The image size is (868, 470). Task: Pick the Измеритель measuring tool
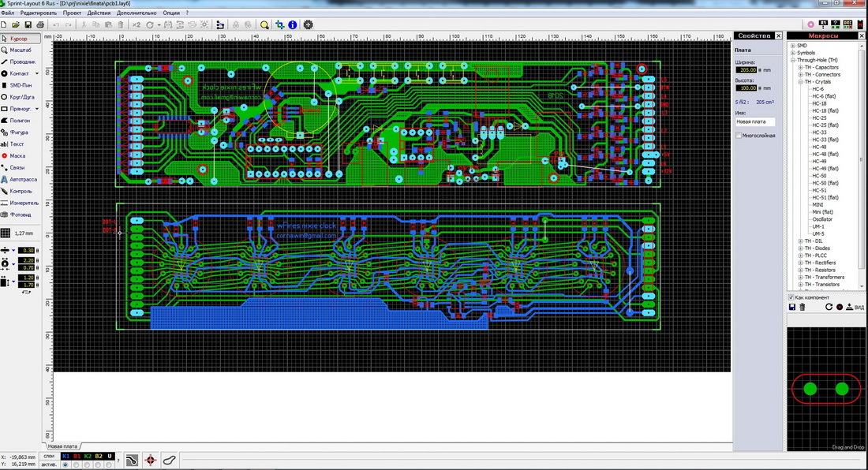(24, 203)
